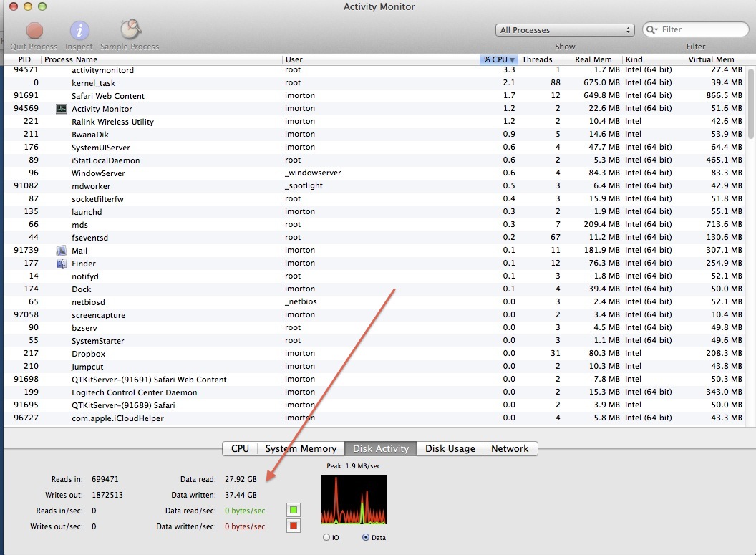Sort by the PID column header
The image size is (756, 555).
(22, 59)
